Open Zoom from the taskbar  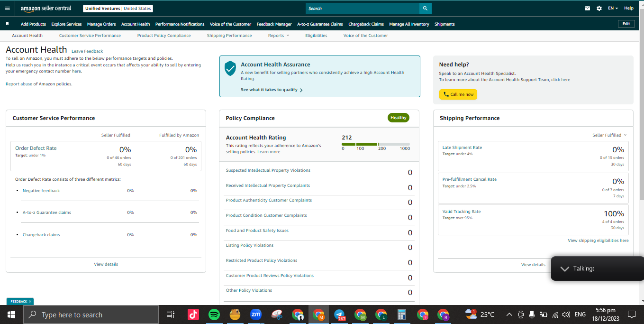256,315
